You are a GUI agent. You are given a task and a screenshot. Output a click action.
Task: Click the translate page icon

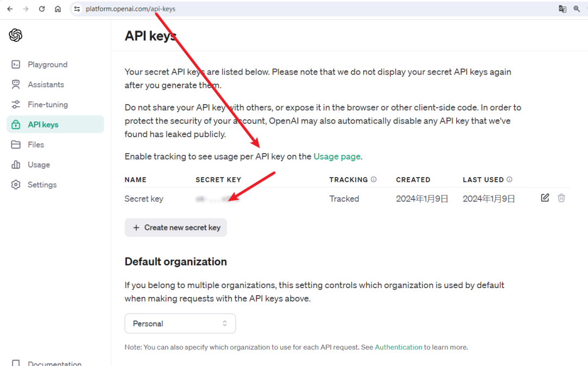pyautogui.click(x=562, y=9)
